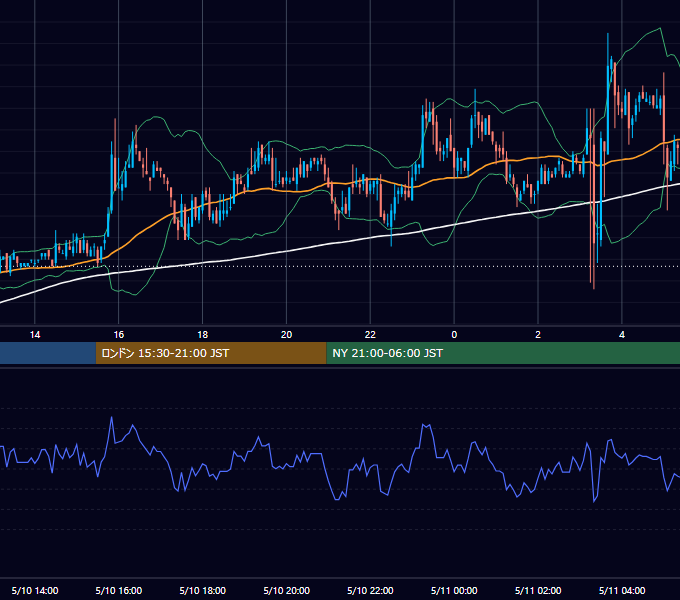Viewport: 680px width, 600px height.
Task: Click the London session bar 15:30-21:00 JST
Action: tap(211, 353)
